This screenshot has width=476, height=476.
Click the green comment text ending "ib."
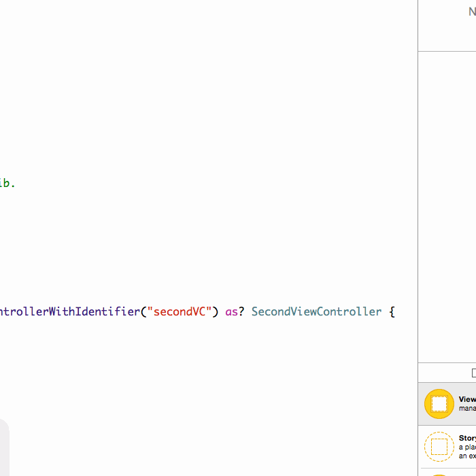coord(7,183)
